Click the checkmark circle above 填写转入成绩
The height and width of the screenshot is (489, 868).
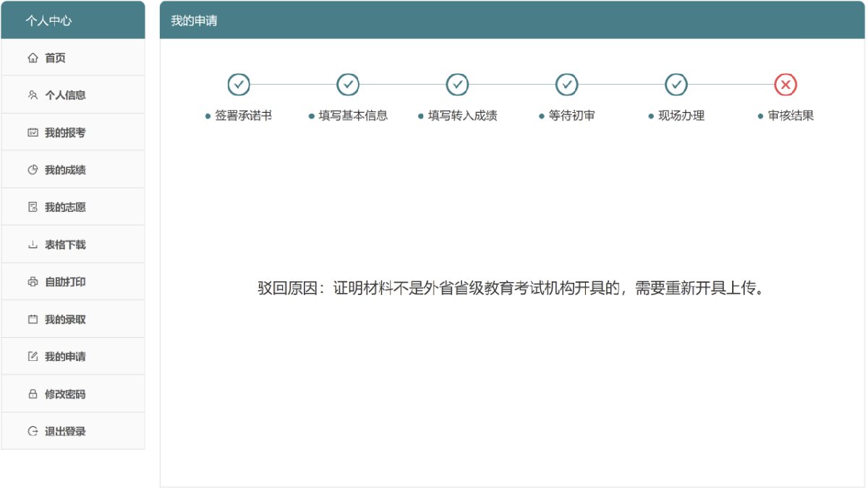point(457,85)
